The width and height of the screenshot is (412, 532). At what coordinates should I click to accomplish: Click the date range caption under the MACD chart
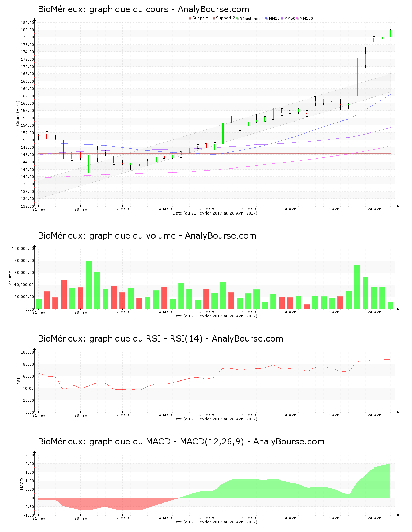[x=215, y=522]
